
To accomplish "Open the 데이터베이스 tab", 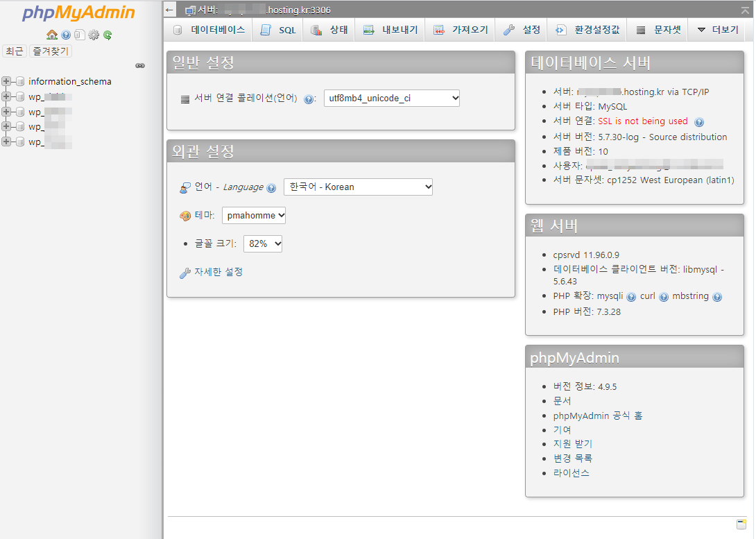I will coord(209,30).
